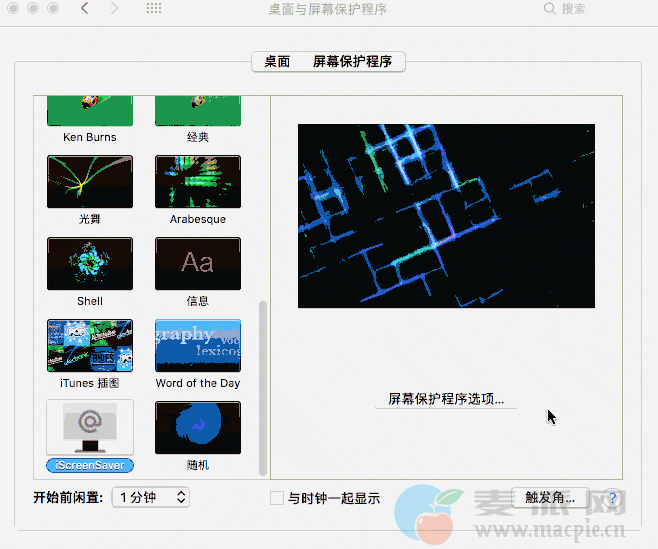Enable 与时钟一起显示 checkbox
Image resolution: width=658 pixels, height=549 pixels.
coord(277,498)
